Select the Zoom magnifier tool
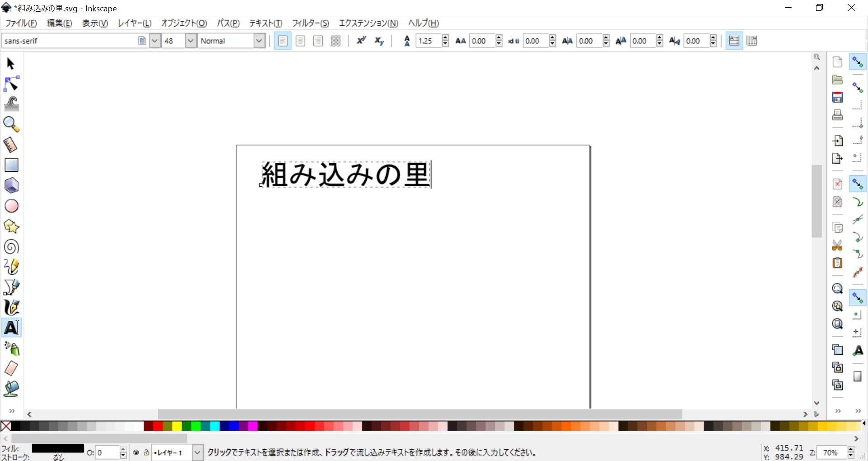This screenshot has height=461, width=868. pyautogui.click(x=11, y=124)
